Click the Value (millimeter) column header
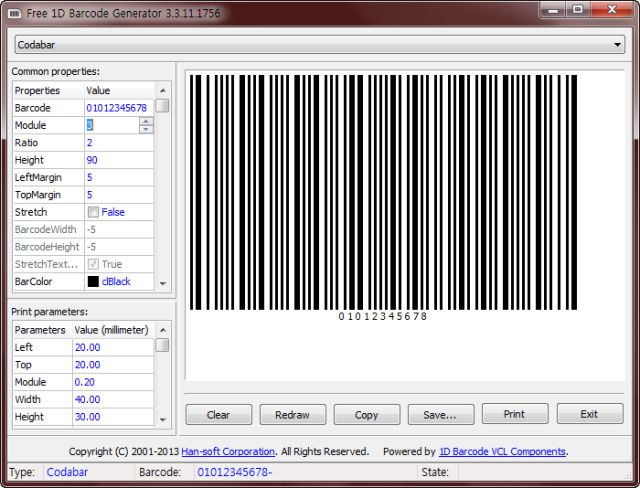The image size is (640, 488). click(113, 330)
